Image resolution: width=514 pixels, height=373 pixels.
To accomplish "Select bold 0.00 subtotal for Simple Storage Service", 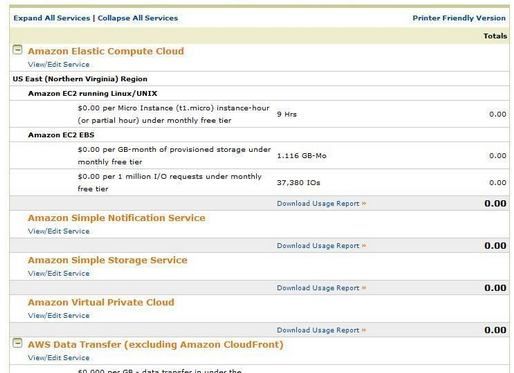I will pos(495,288).
